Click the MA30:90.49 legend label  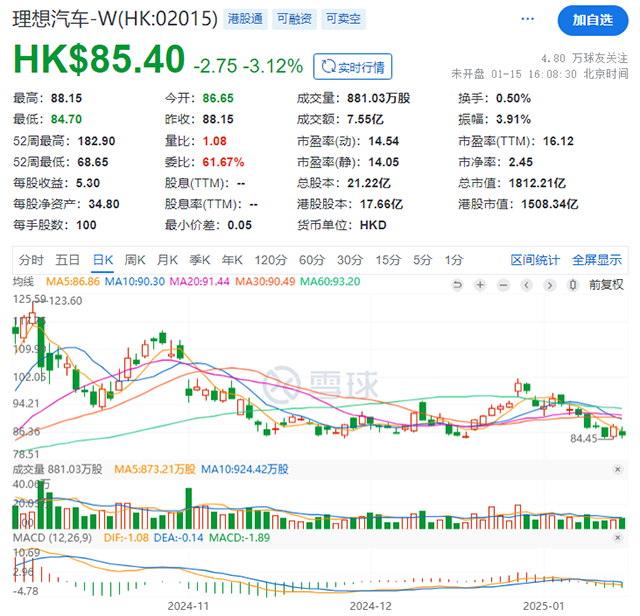coord(265,282)
